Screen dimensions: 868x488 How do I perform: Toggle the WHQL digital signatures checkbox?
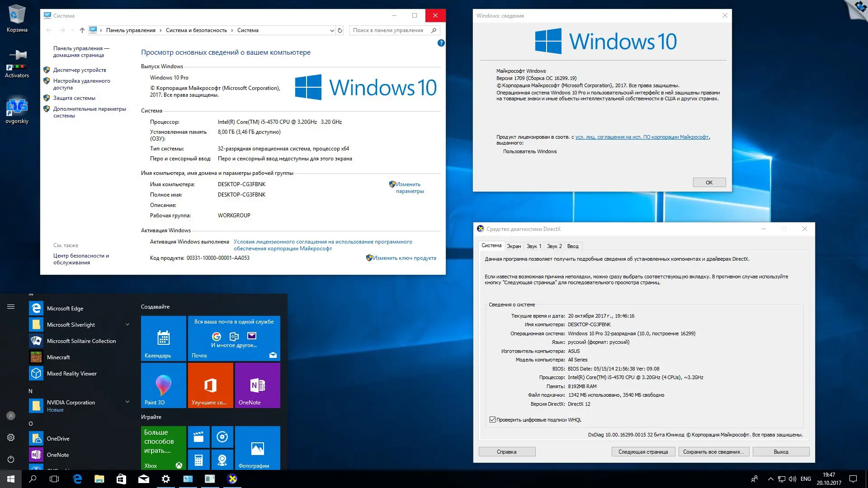[x=492, y=419]
